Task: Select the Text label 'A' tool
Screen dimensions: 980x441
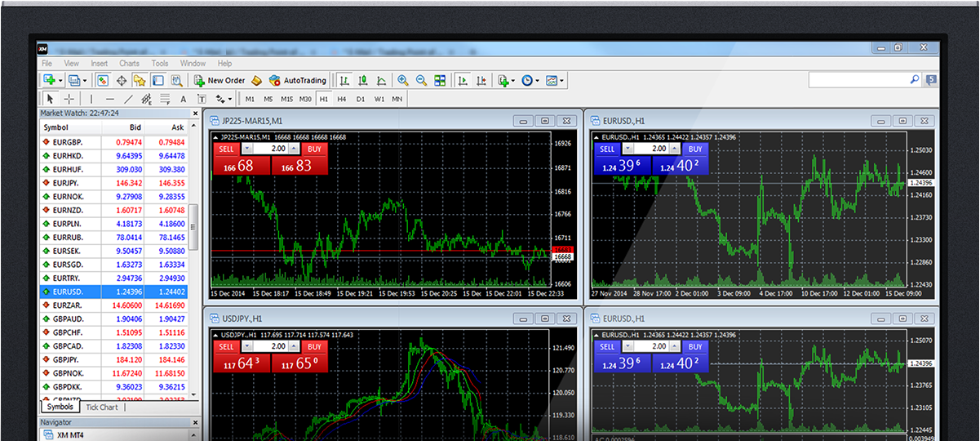Action: click(x=183, y=100)
